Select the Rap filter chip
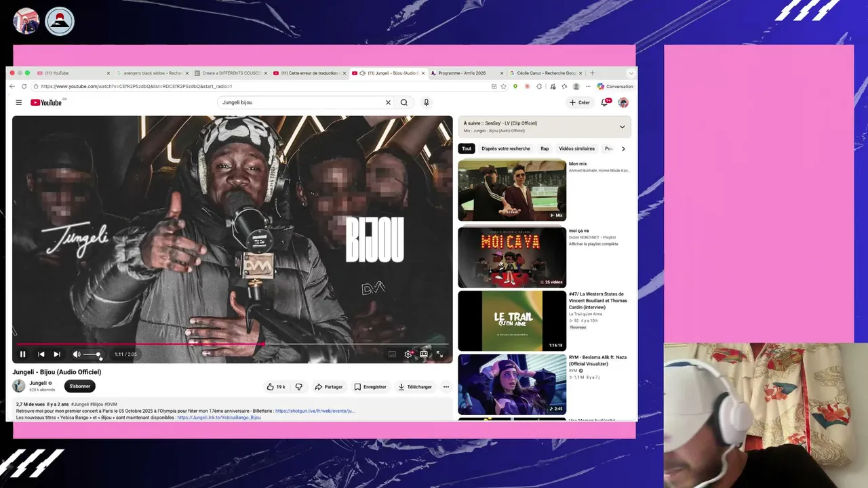The image size is (868, 488). pos(545,148)
